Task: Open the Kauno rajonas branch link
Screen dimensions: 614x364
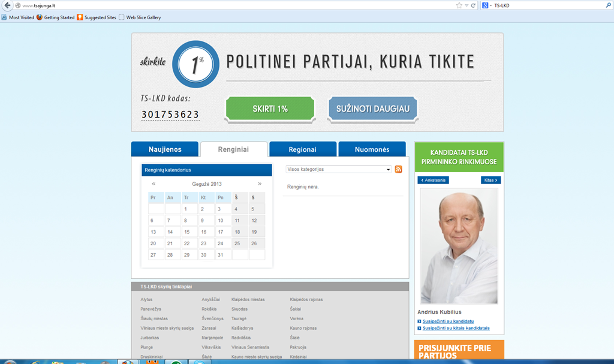Action: (303, 329)
